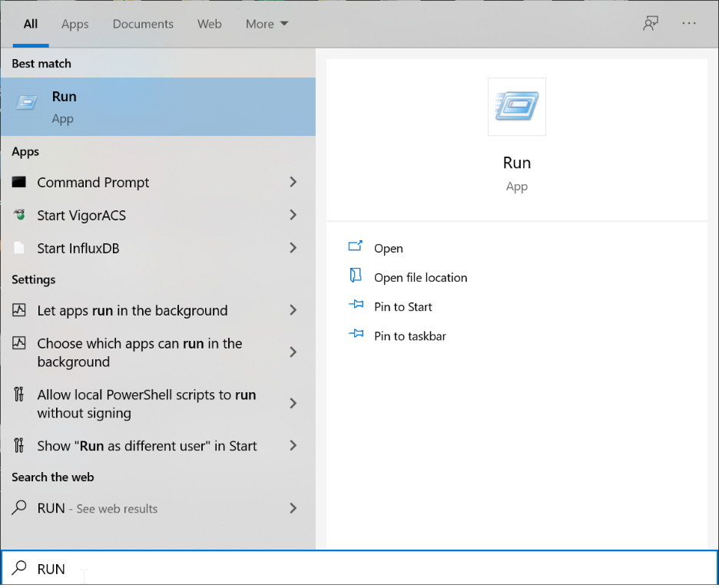Switch to the Apps tab
719x588 pixels.
click(75, 24)
